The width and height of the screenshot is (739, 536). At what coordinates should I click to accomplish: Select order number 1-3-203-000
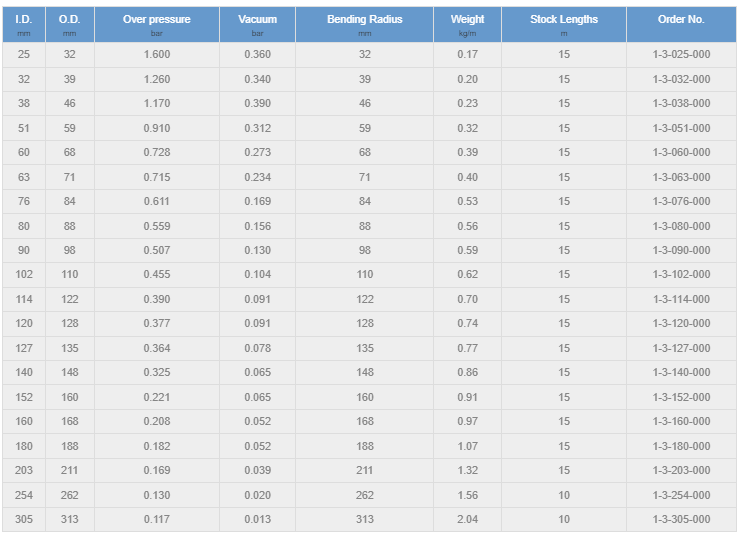pos(681,470)
